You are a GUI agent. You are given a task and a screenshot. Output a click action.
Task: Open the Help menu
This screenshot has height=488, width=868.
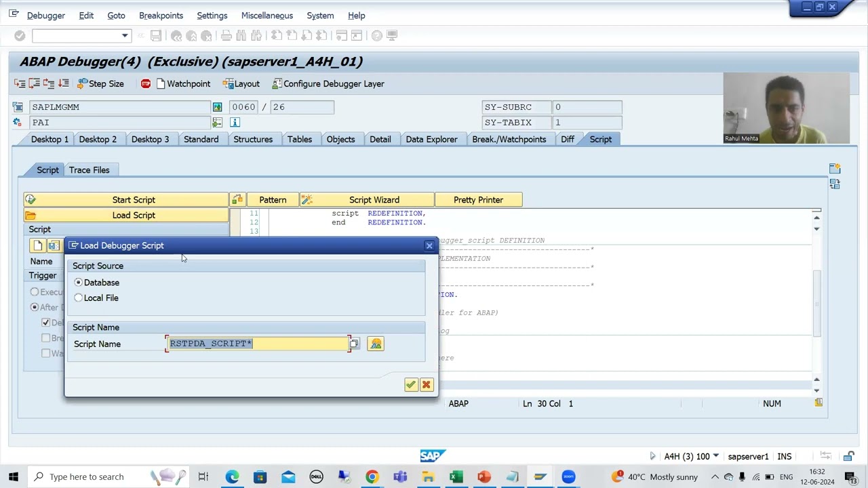[357, 16]
